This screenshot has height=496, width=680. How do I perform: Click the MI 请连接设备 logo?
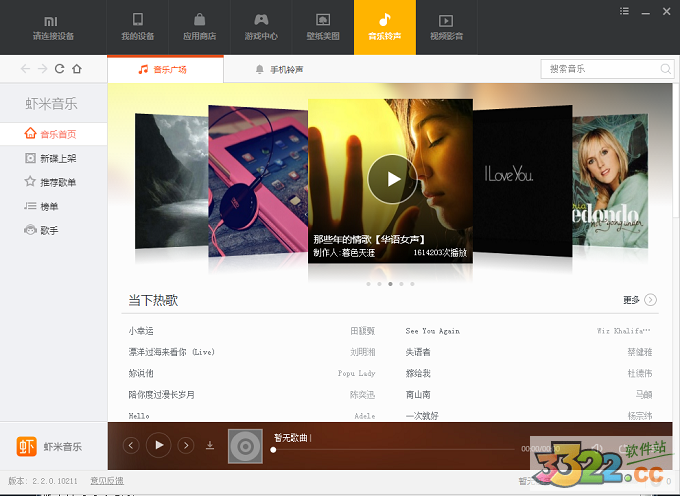tap(53, 28)
